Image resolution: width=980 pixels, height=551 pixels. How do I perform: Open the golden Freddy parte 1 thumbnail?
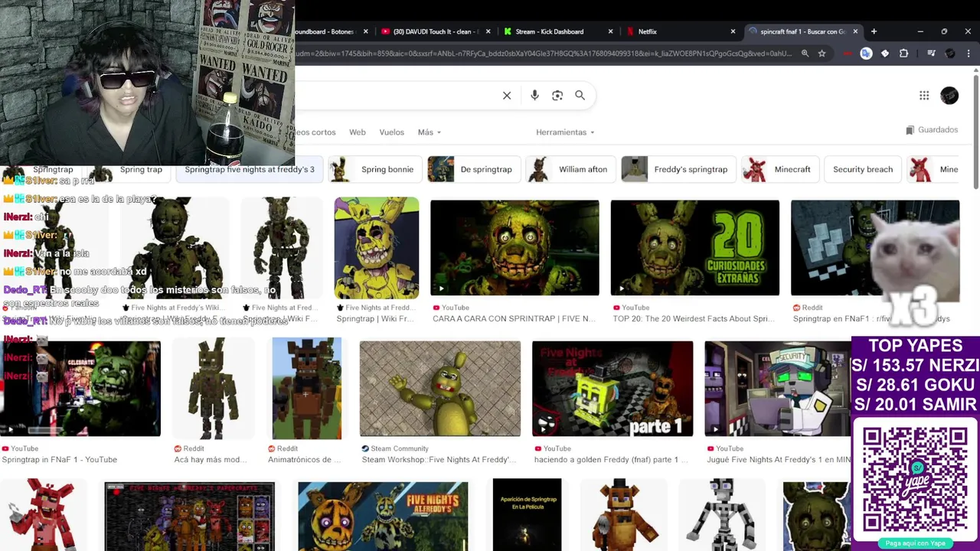[612, 389]
